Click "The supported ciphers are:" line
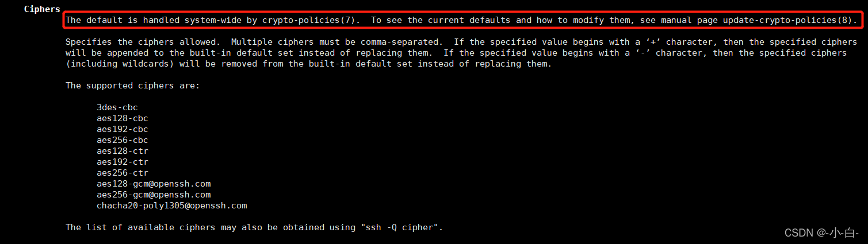 [133, 86]
